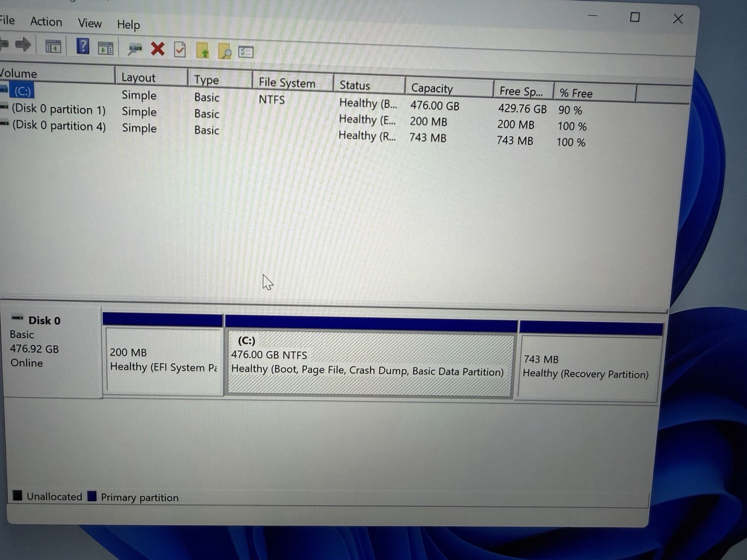Click the drive icon before Disk 0 partition 4

(x=4, y=124)
